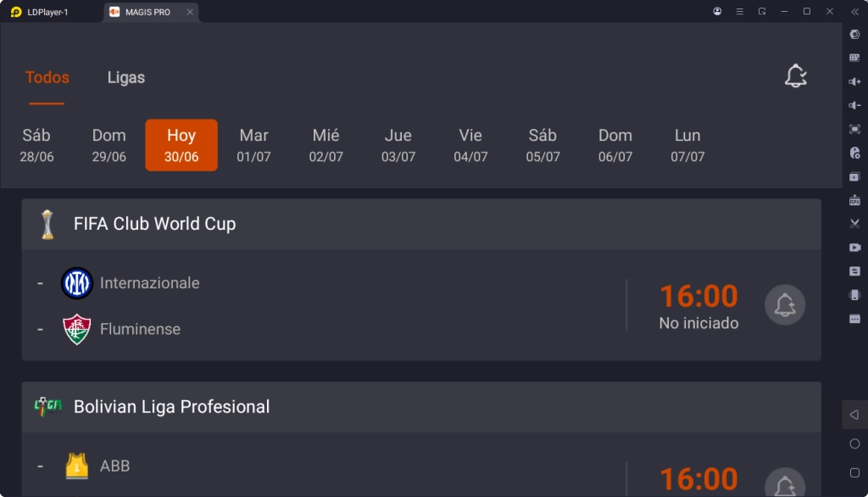Switch to the Ligas tab
The height and width of the screenshot is (497, 868).
tap(126, 77)
